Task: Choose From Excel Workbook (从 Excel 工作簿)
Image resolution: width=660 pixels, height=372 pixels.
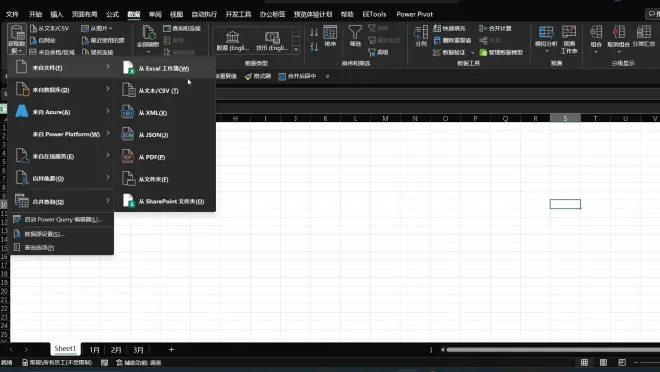Action: (165, 68)
